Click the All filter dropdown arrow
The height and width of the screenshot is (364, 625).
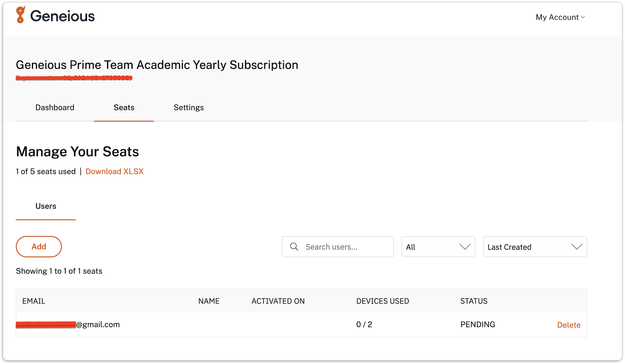tap(465, 247)
